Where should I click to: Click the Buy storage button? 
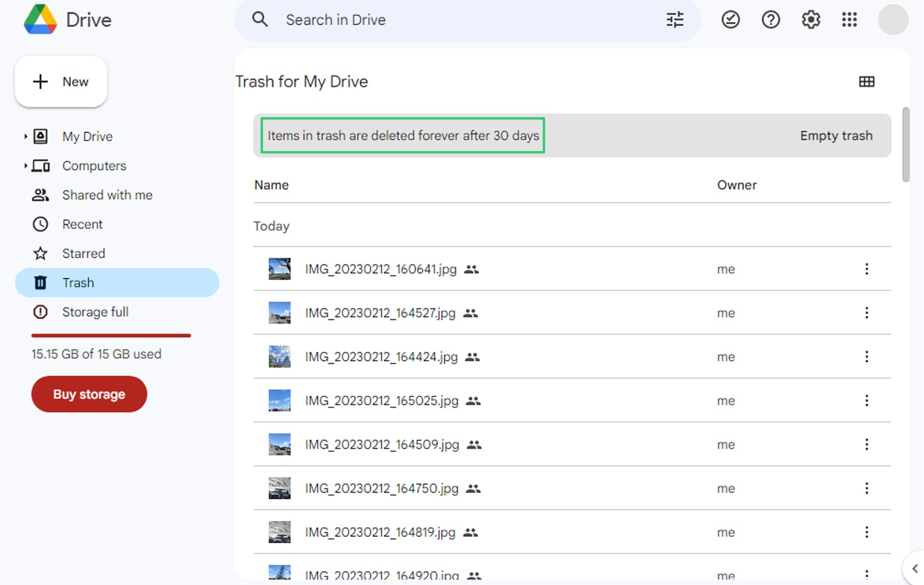click(89, 394)
